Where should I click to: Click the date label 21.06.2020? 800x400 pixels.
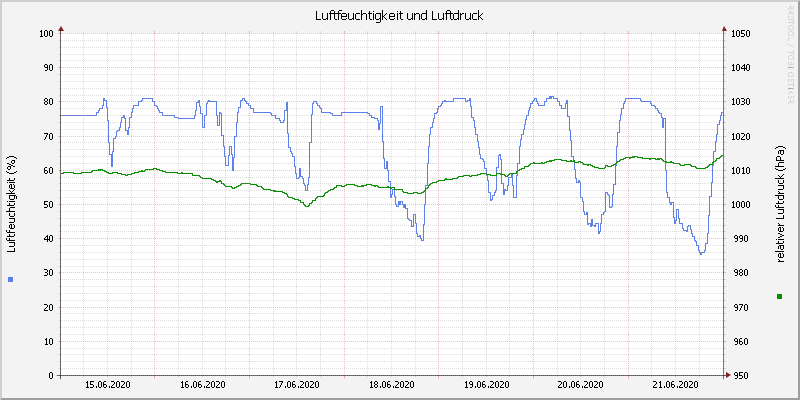tap(676, 384)
